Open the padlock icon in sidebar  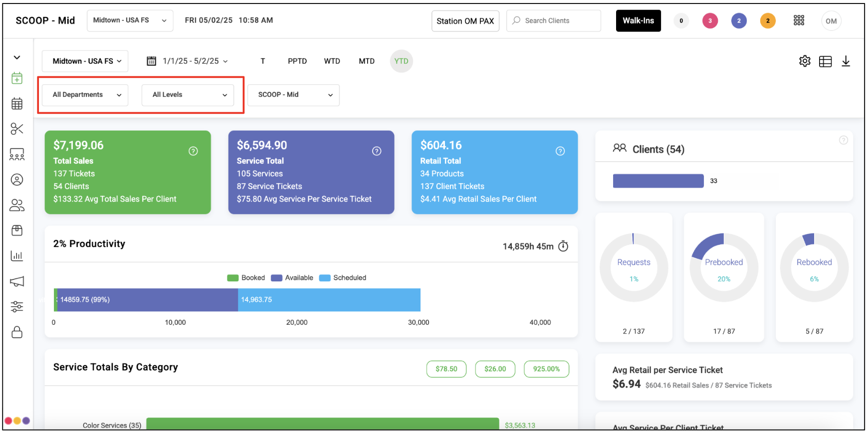17,332
